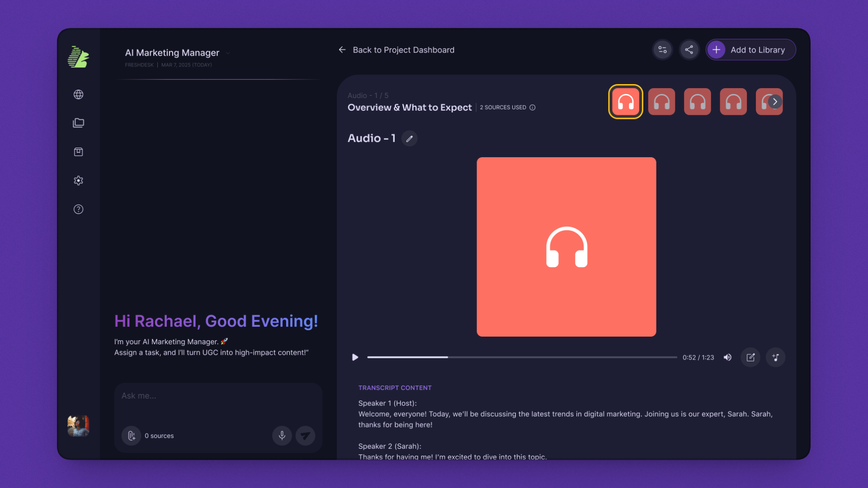Click the Speaker 1 (Host) line
868x488 pixels.
coord(387,403)
